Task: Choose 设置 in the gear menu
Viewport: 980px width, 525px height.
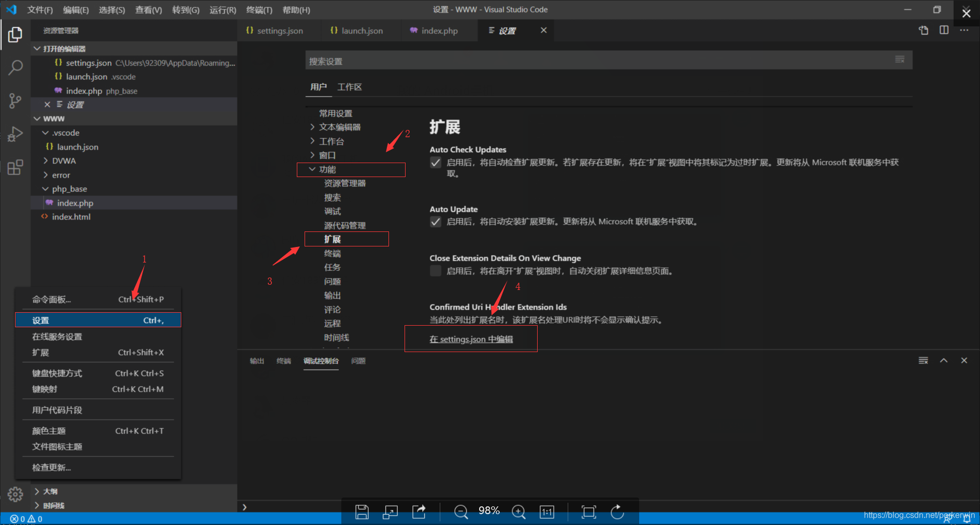Action: [x=98, y=320]
